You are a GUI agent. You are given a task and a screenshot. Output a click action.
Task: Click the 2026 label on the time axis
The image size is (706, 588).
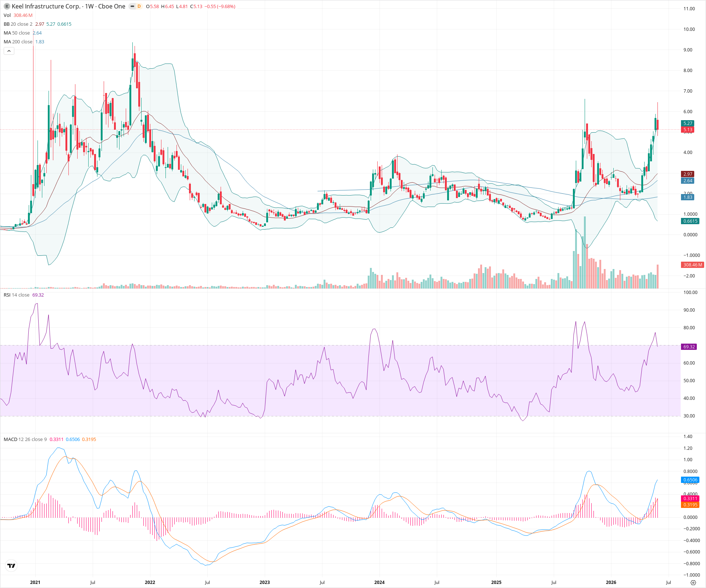(611, 582)
